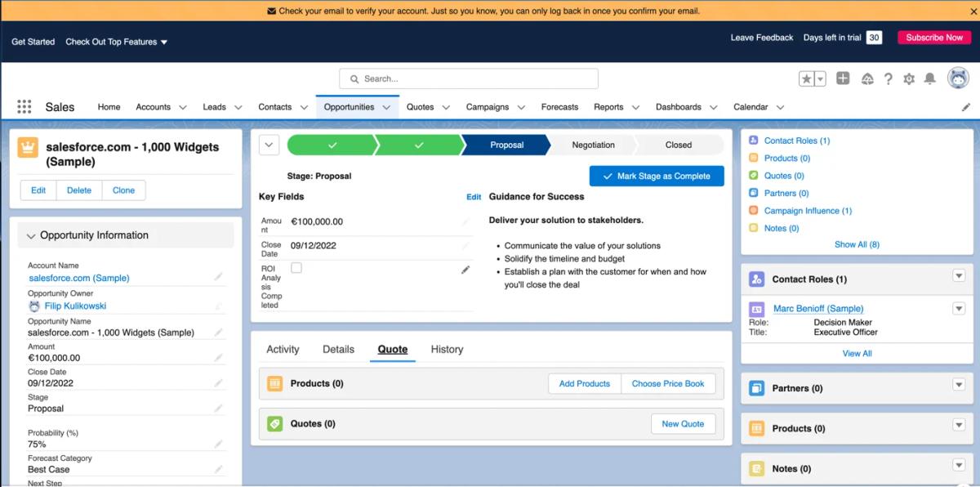Switch to the History tab
This screenshot has width=980, height=487.
tap(447, 349)
